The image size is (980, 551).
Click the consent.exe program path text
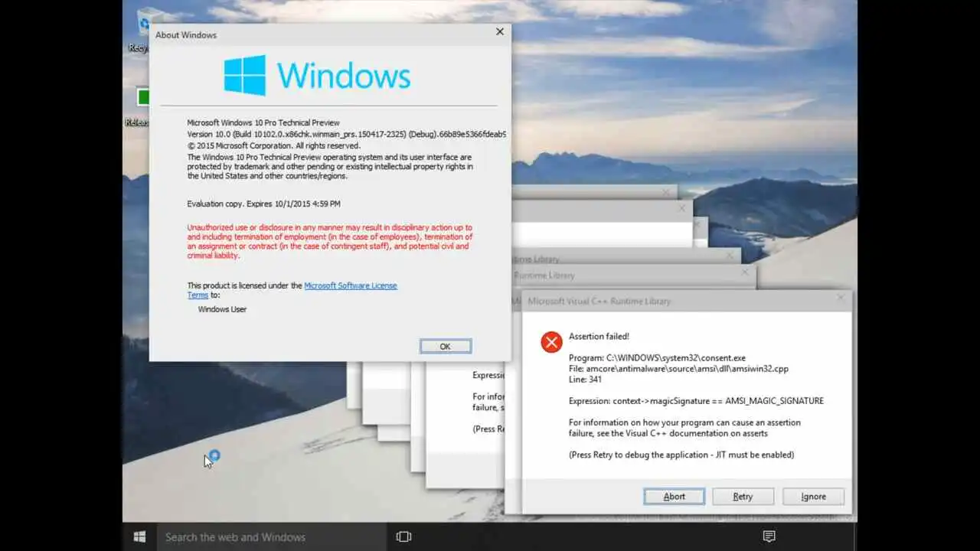coord(657,358)
